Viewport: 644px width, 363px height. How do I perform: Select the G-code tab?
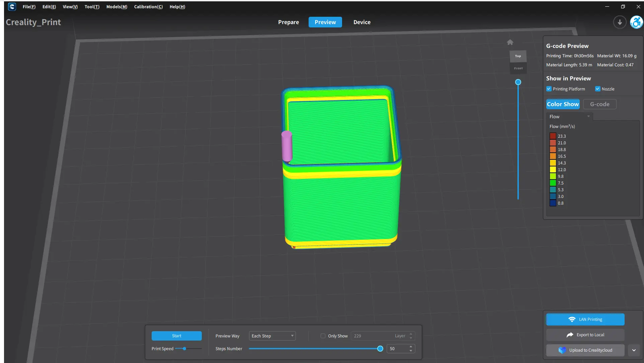(x=600, y=104)
